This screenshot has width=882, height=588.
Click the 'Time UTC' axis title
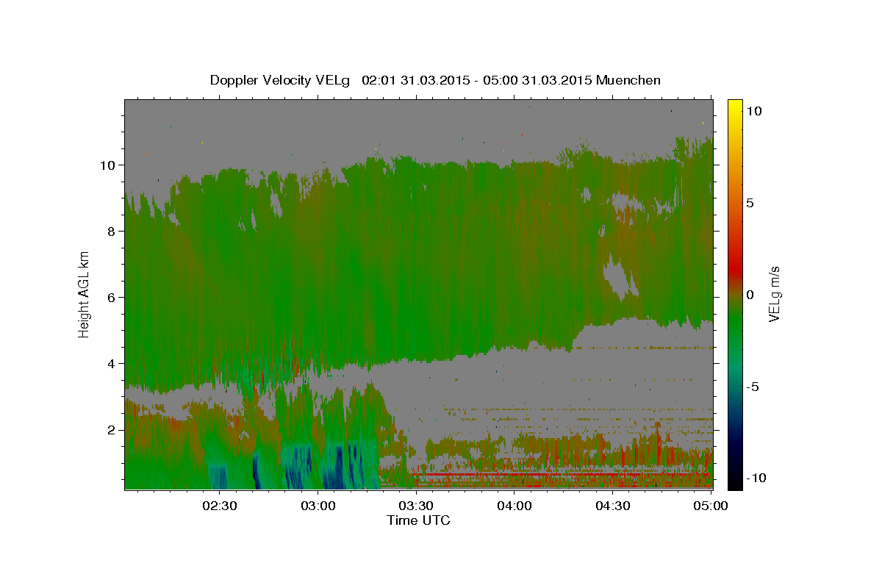coord(418,520)
